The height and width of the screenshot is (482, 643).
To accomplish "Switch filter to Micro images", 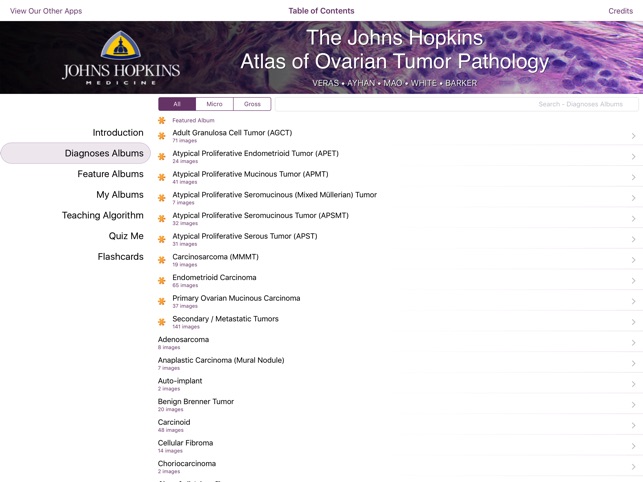I will point(214,104).
